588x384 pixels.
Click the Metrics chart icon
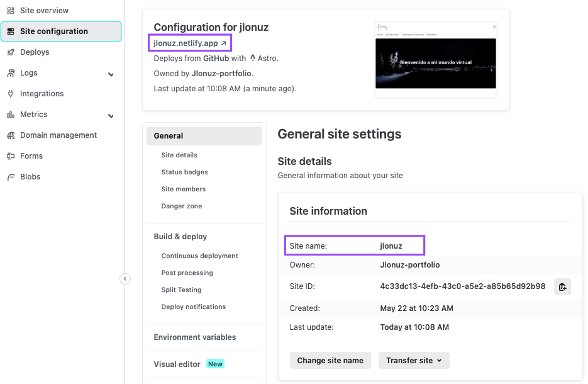pyautogui.click(x=11, y=115)
